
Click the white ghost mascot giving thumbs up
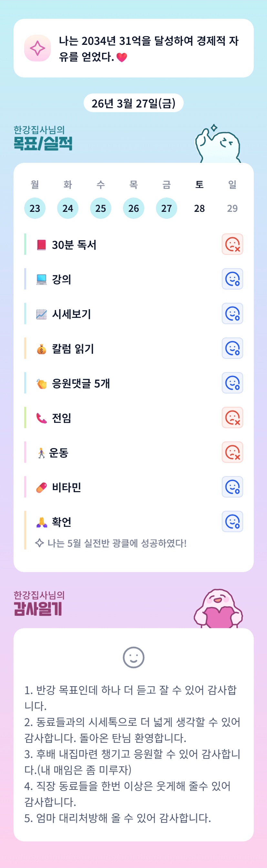218,145
